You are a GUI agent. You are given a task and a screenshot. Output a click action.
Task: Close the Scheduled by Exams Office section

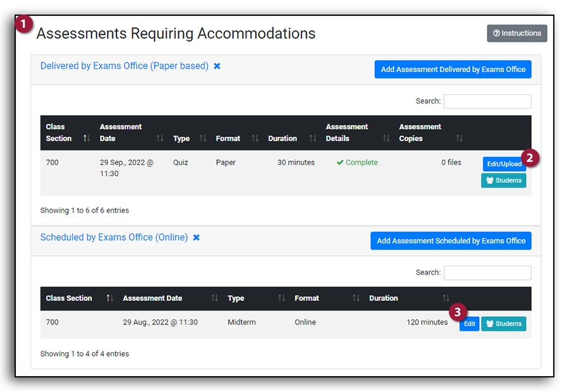[x=196, y=238]
